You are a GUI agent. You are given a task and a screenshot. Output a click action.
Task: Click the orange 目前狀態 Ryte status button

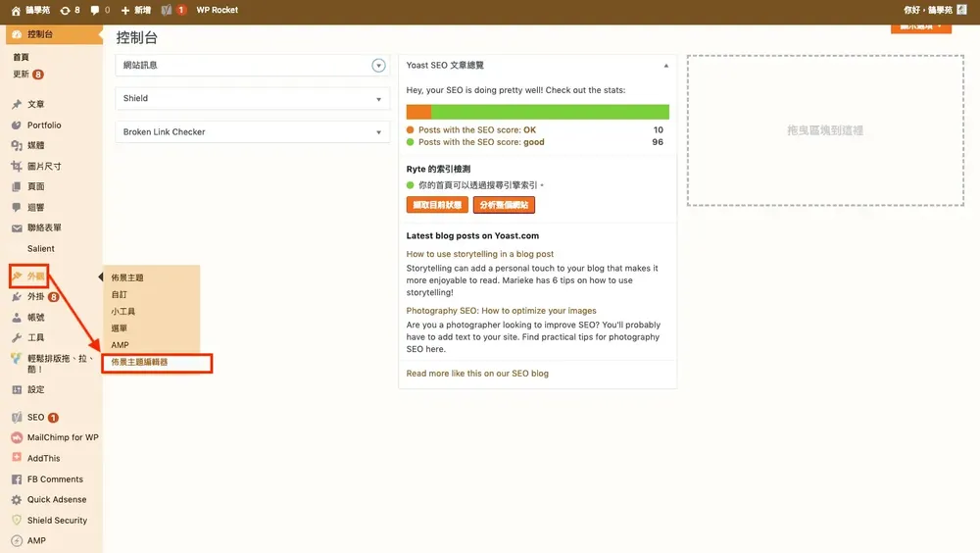coord(437,205)
